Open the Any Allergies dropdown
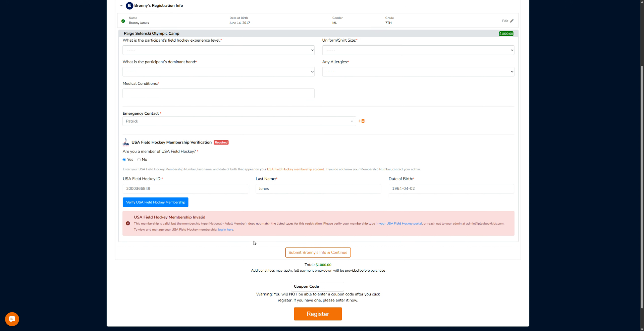The height and width of the screenshot is (331, 644). click(418, 72)
